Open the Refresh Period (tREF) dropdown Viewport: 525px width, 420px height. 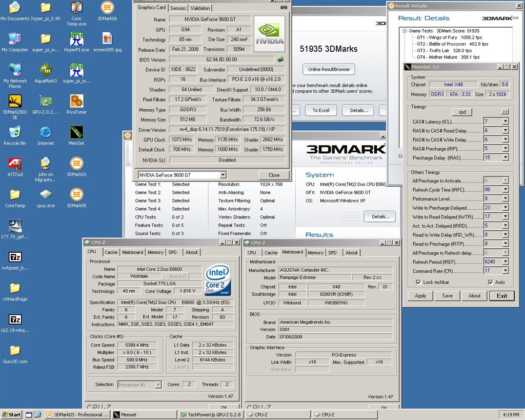tap(506, 262)
